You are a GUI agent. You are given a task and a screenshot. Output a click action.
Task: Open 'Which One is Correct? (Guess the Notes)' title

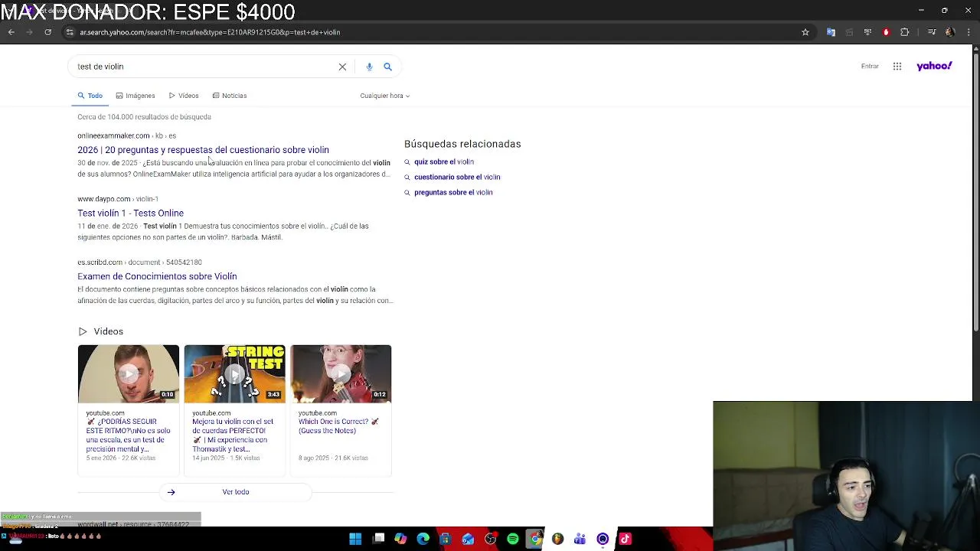tap(338, 426)
